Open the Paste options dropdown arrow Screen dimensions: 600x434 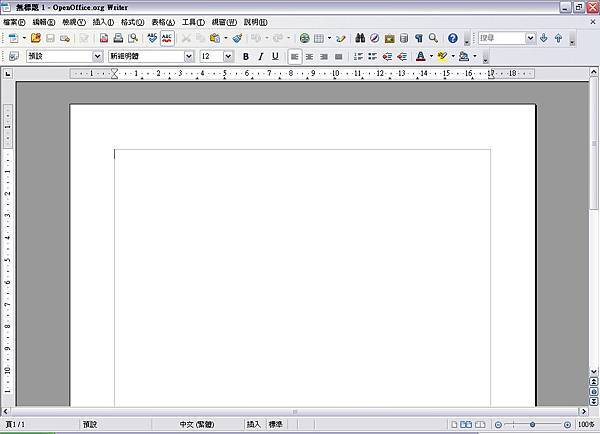(225, 38)
